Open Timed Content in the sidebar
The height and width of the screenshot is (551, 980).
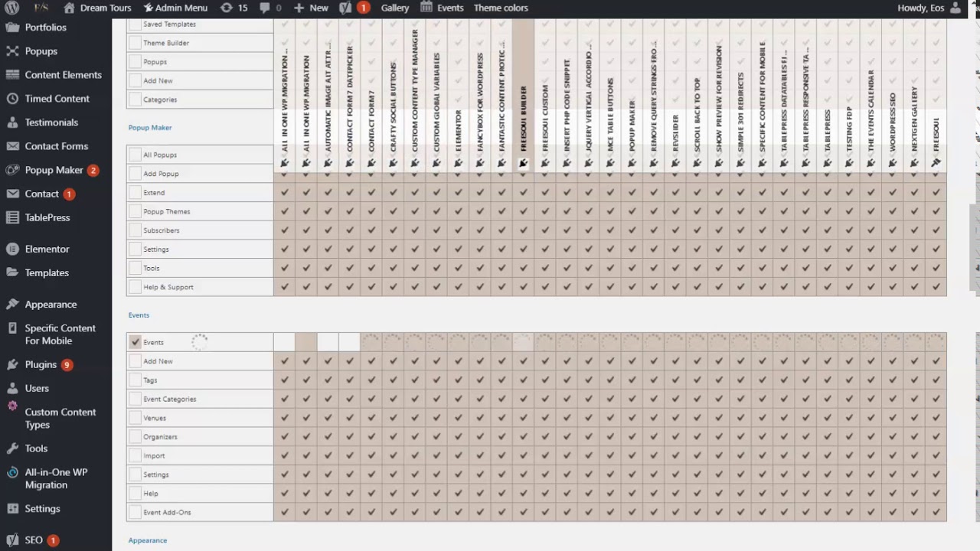(56, 99)
